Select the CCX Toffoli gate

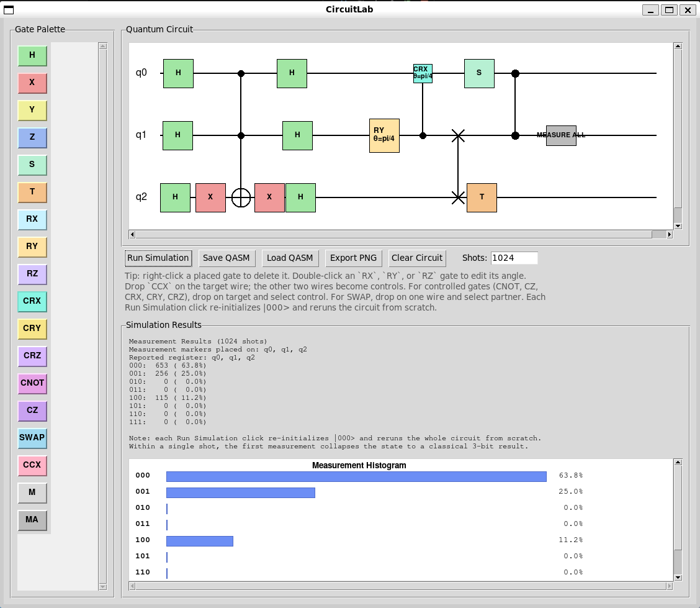pos(32,465)
